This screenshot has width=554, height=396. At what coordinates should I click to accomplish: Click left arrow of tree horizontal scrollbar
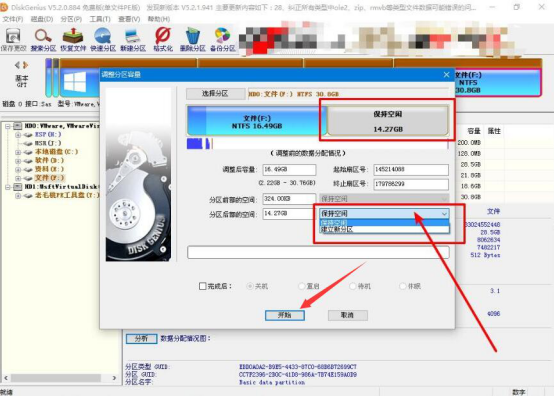pyautogui.click(x=6, y=378)
